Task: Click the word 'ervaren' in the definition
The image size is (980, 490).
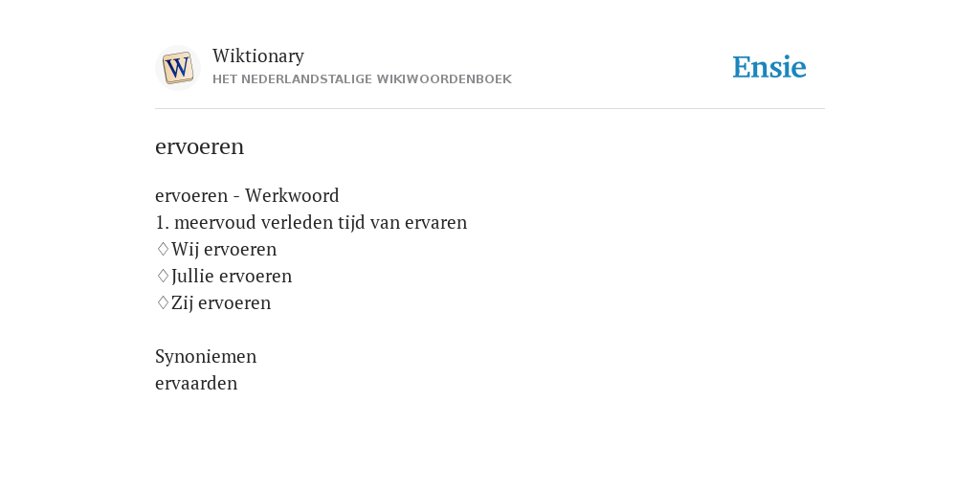Action: 435,223
